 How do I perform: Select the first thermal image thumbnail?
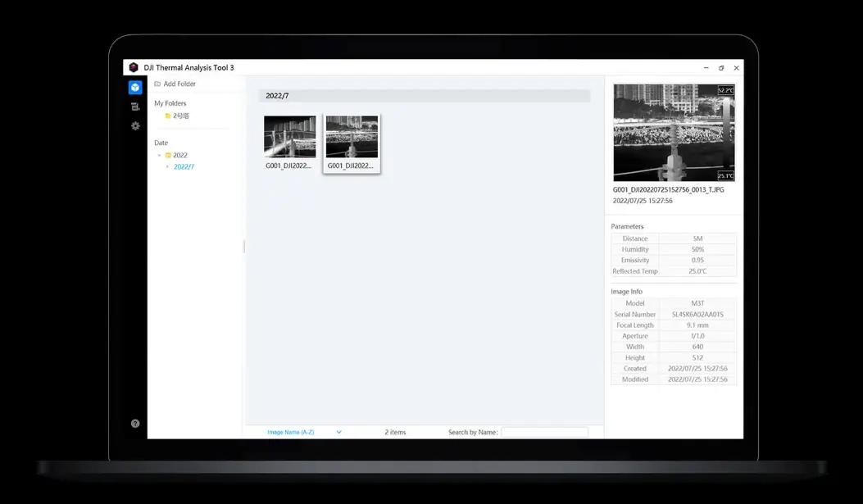click(289, 137)
